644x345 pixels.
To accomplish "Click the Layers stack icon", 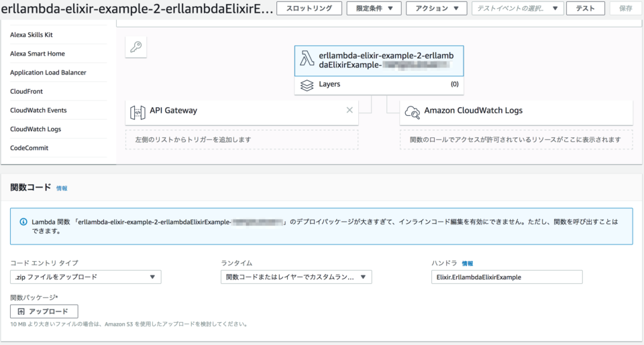I will click(x=307, y=85).
